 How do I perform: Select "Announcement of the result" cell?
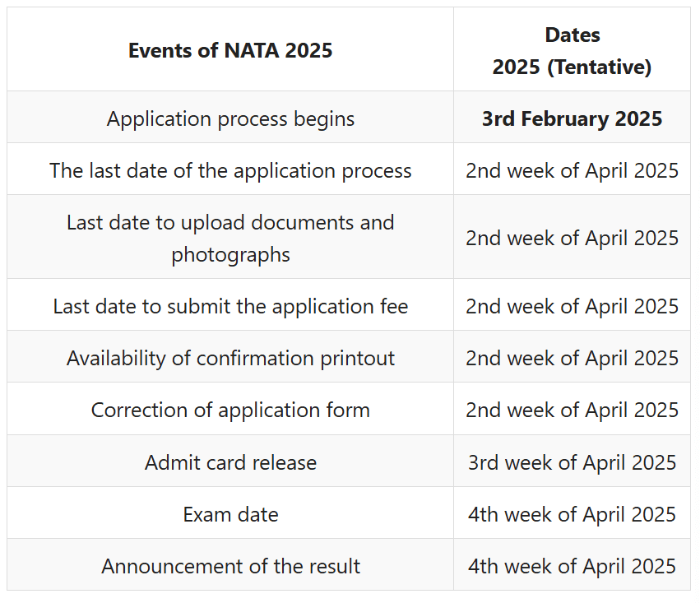230,566
